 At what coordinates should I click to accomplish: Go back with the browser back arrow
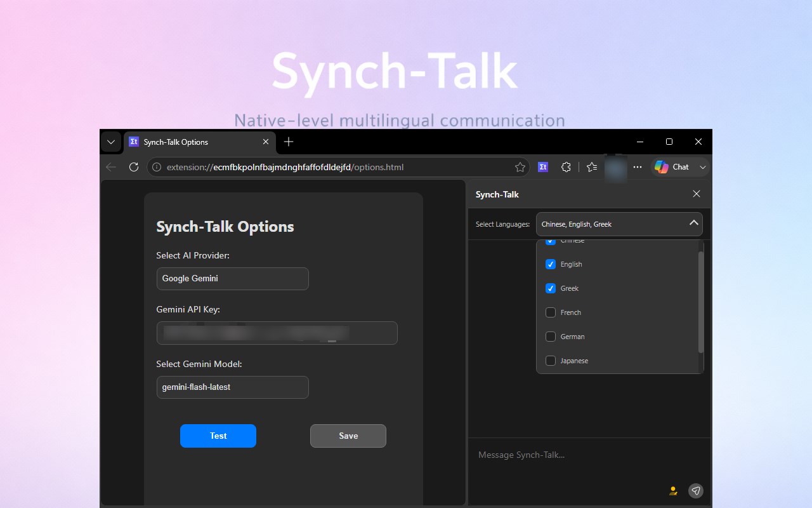[x=111, y=167]
